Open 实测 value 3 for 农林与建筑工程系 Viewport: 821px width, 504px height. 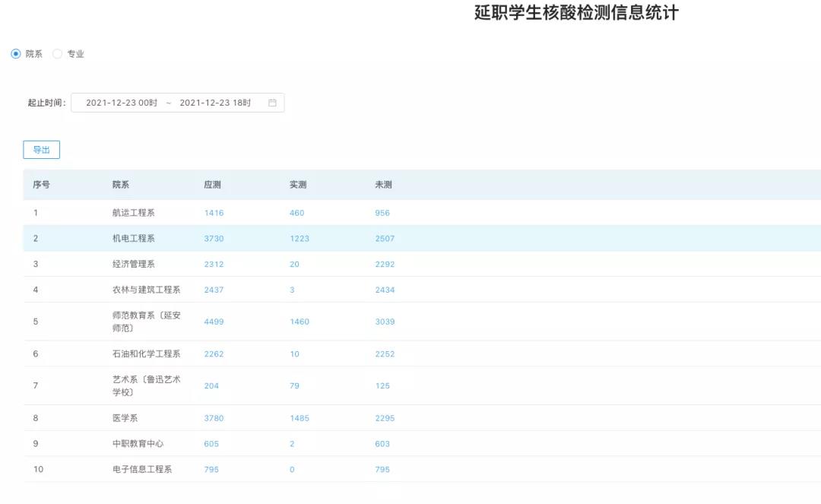292,290
